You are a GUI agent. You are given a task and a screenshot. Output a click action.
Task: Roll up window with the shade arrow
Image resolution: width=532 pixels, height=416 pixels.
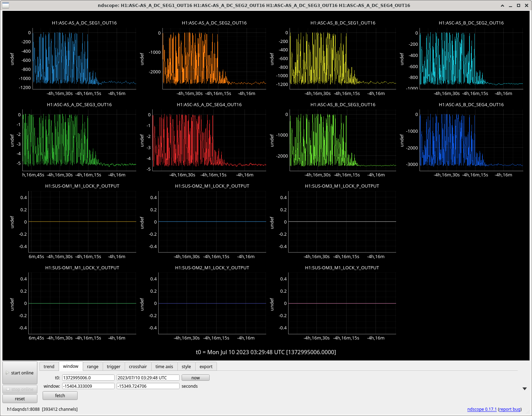(502, 6)
